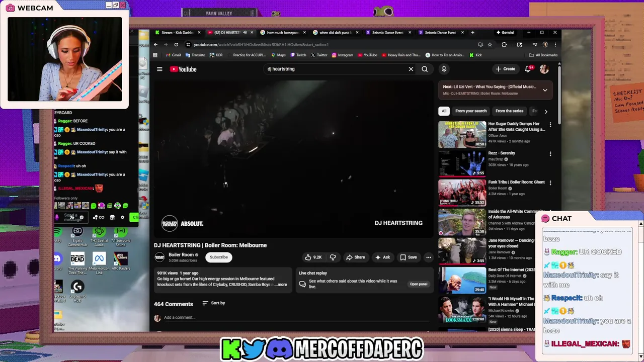The width and height of the screenshot is (644, 362).
Task: Open Discord desktop shortcut
Action: 58,261
